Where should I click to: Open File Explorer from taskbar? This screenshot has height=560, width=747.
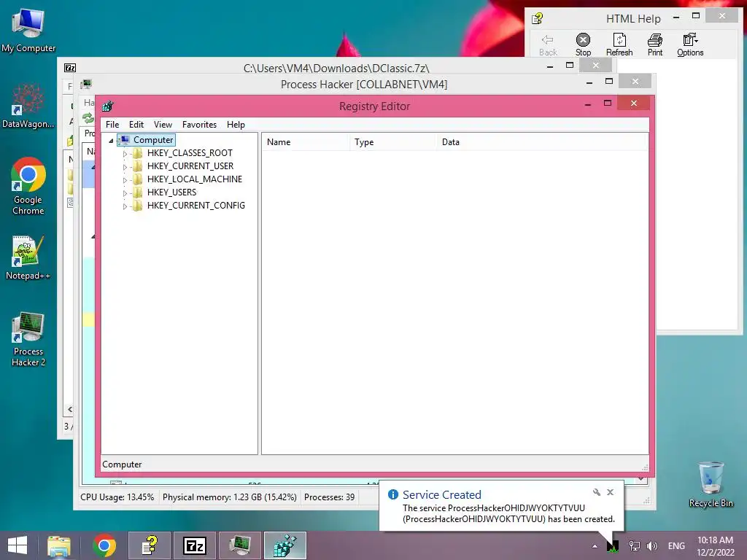click(59, 545)
